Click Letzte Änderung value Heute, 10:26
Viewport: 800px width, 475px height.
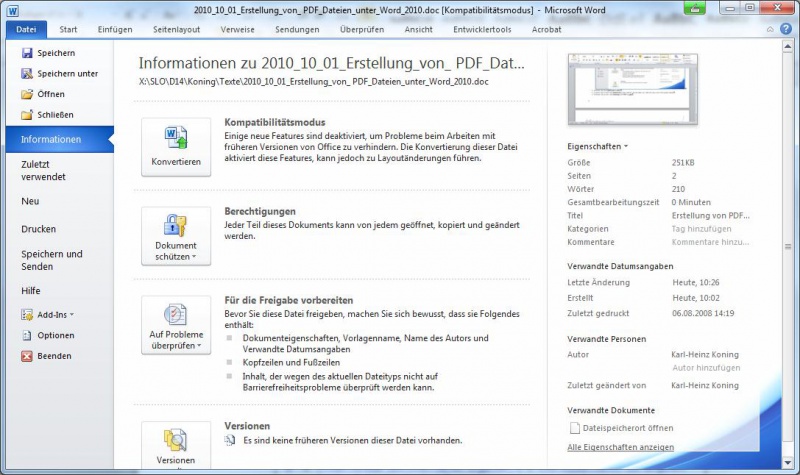pos(695,282)
